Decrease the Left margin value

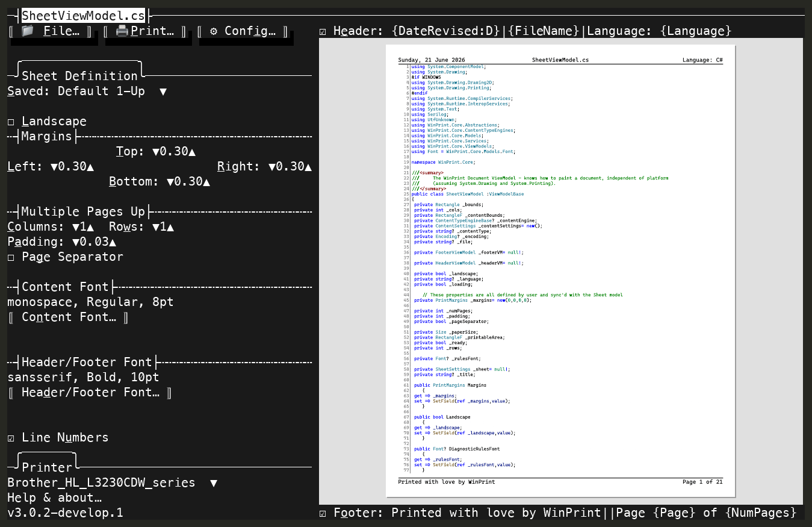tap(54, 167)
